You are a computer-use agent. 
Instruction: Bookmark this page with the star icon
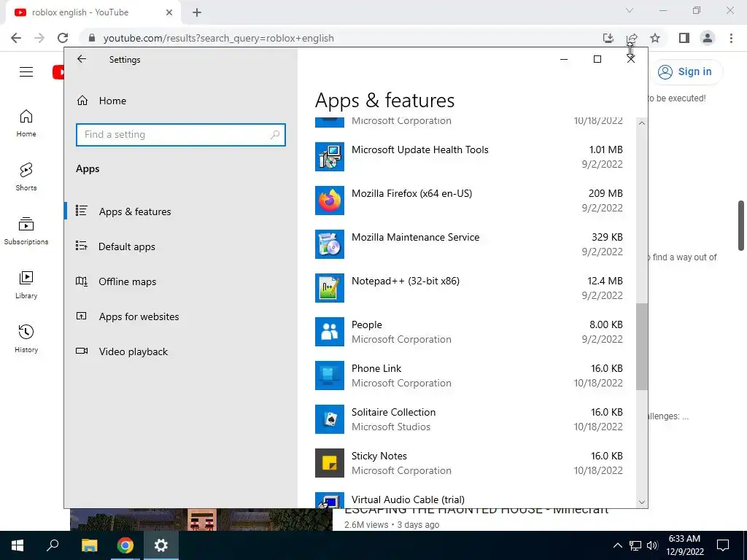tap(655, 38)
